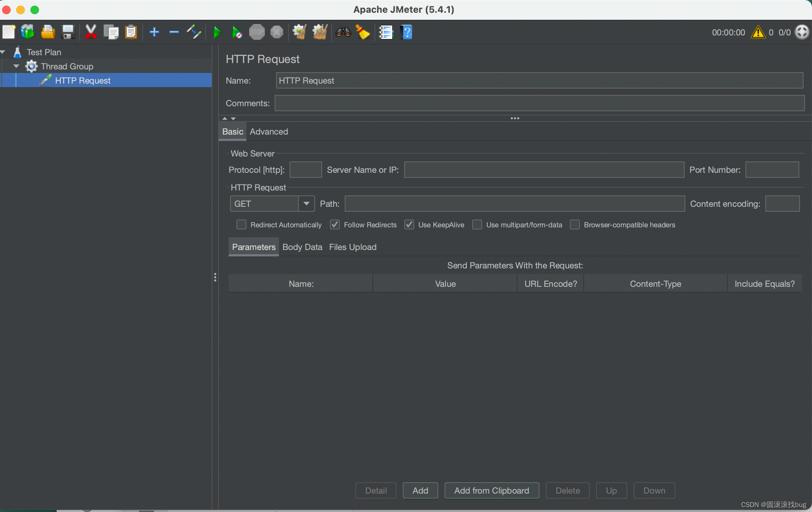
Task: Switch to the Basic tab
Action: [233, 132]
